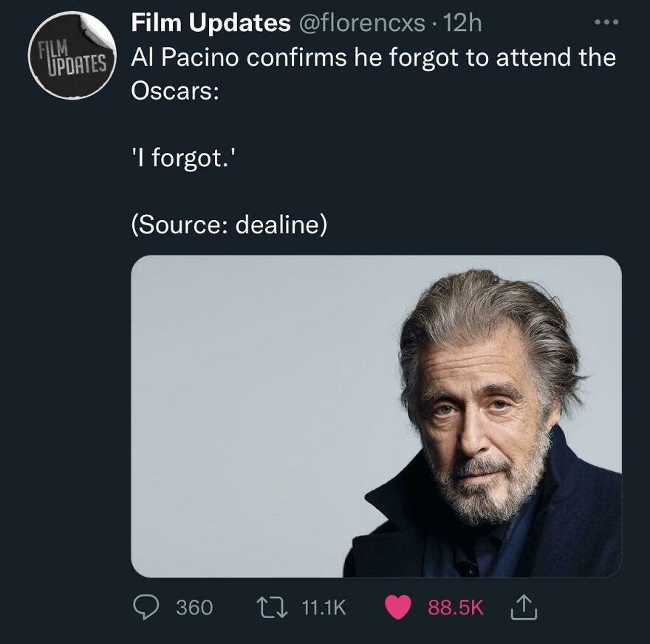Click the 12h timestamp link

pos(462,24)
